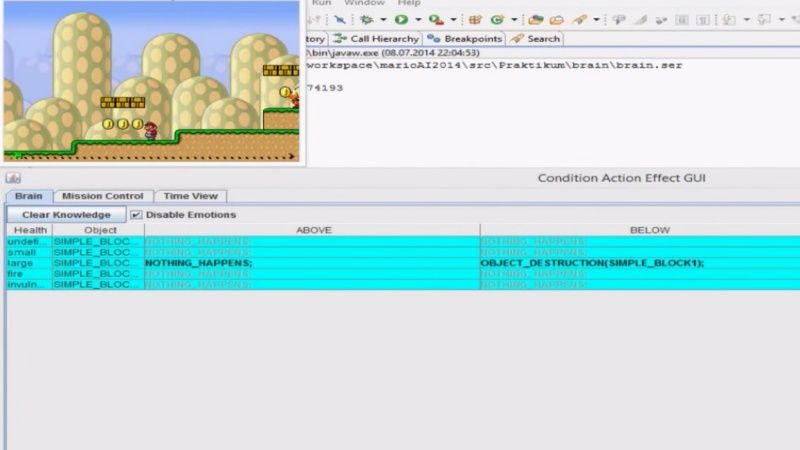Image resolution: width=800 pixels, height=450 pixels.
Task: Click the Toggle Block Selection icon
Action: [x=682, y=20]
